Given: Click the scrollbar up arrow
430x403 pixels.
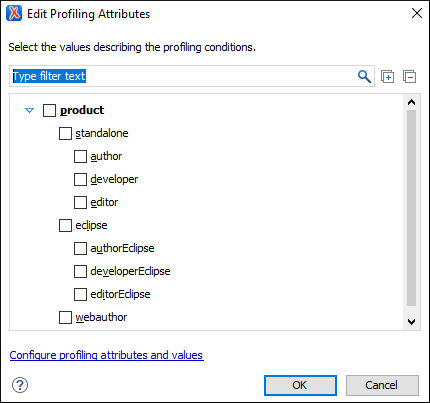Looking at the screenshot, I should click(x=412, y=102).
